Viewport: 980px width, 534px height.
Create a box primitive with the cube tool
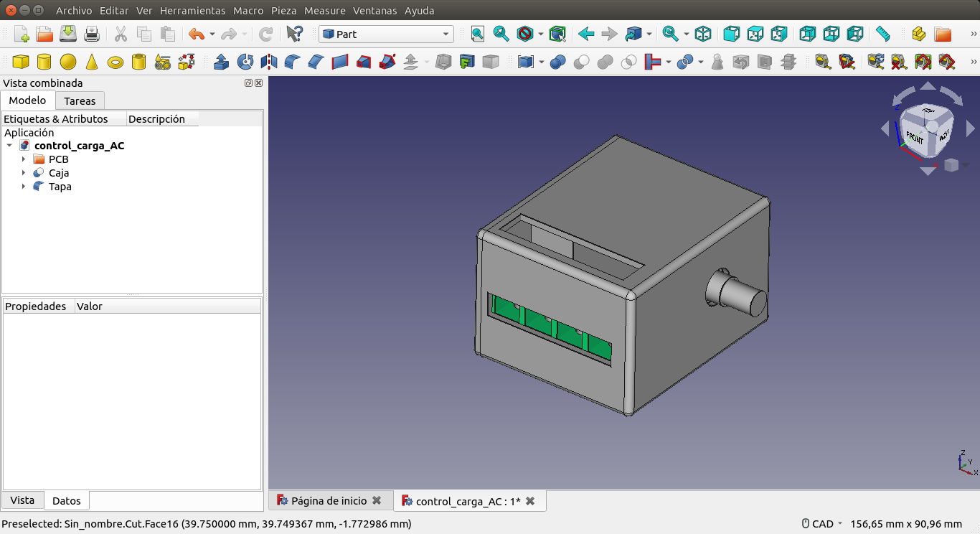21,62
